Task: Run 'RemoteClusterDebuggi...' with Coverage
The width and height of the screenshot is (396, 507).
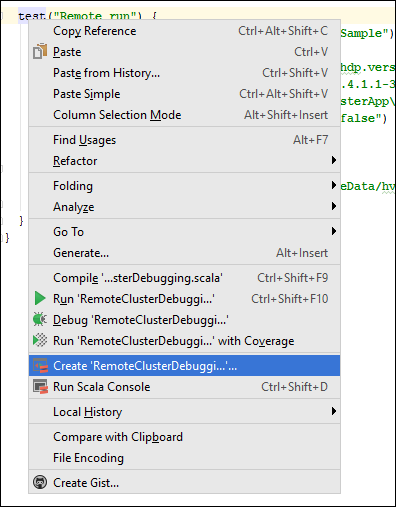Action: (x=184, y=341)
